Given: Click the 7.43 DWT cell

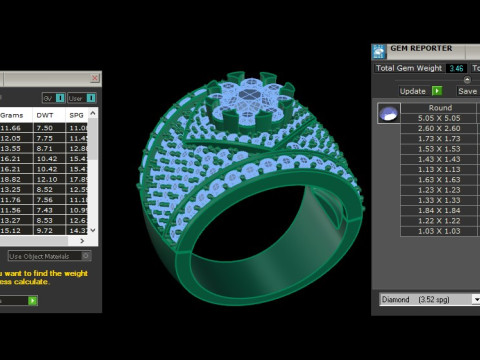Looking at the screenshot, I should point(49,210).
